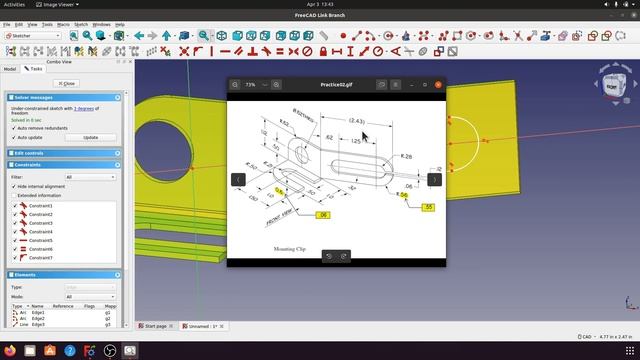
Task: Select the create line tool
Action: click(x=357, y=36)
